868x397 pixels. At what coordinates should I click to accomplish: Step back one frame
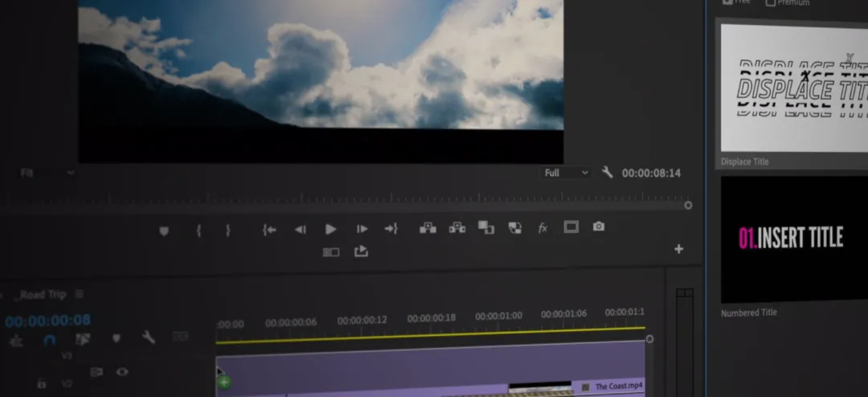[x=300, y=229]
